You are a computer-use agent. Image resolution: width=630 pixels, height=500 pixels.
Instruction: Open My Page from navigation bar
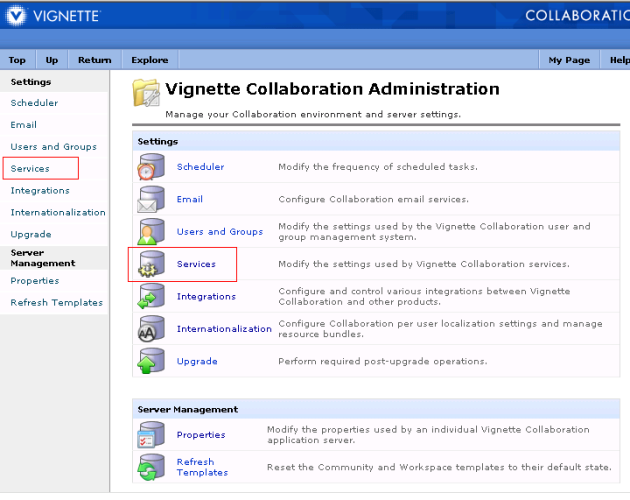point(569,60)
